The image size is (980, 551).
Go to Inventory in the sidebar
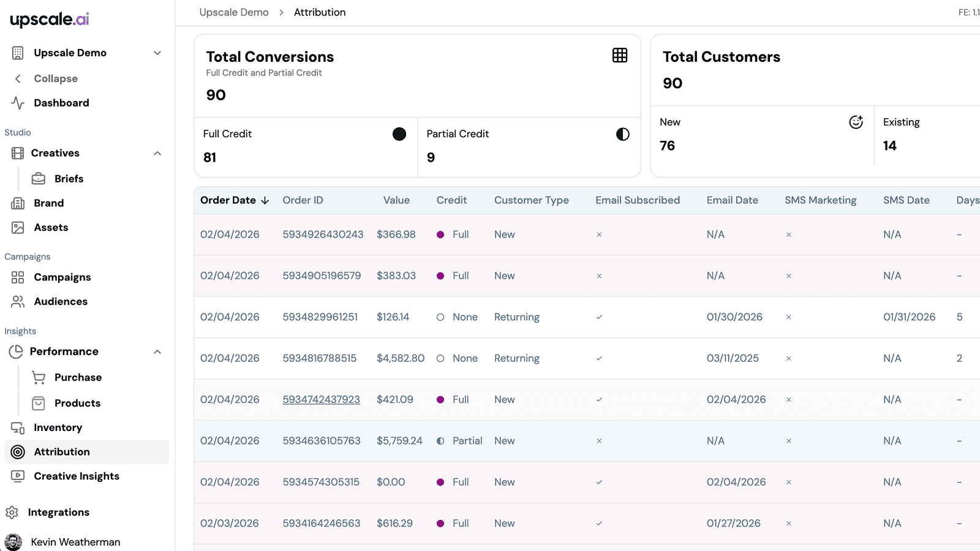pos(58,427)
